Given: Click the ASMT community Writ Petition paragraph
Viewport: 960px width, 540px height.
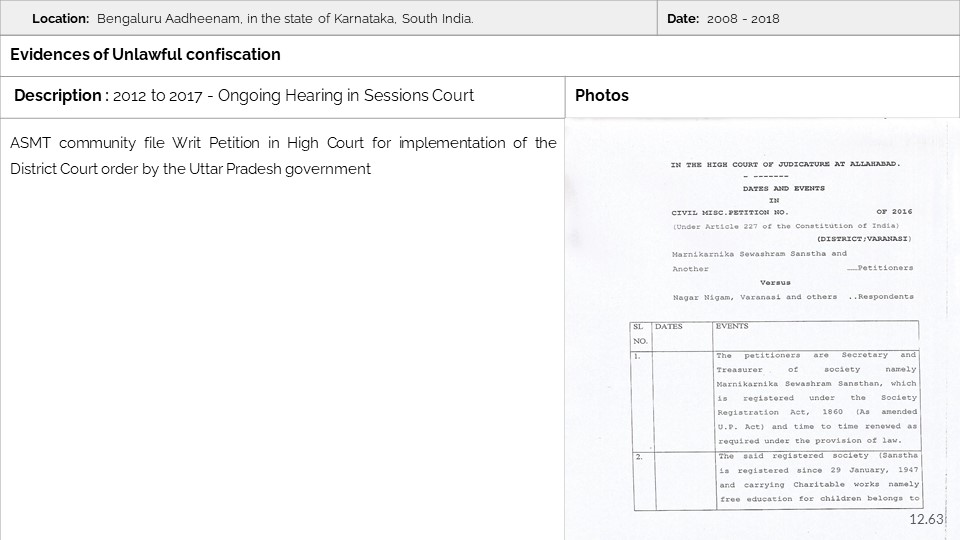Looking at the screenshot, I should point(283,156).
